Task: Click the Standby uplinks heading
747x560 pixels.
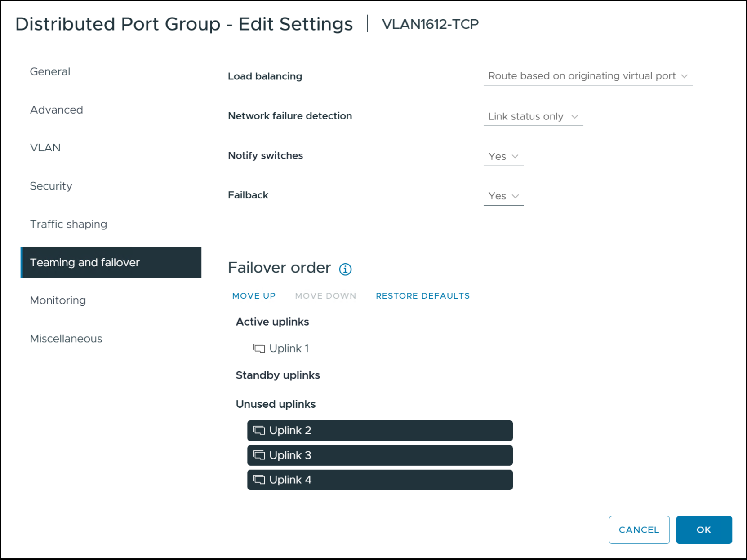Action: click(278, 375)
